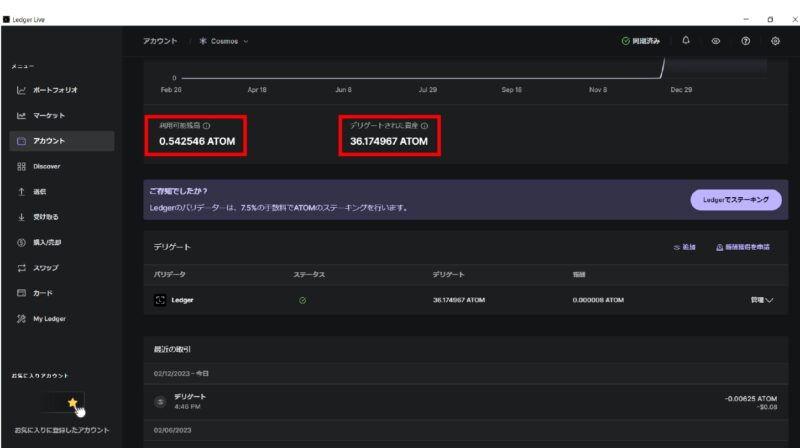Click info icon beside delegated assets

(424, 126)
